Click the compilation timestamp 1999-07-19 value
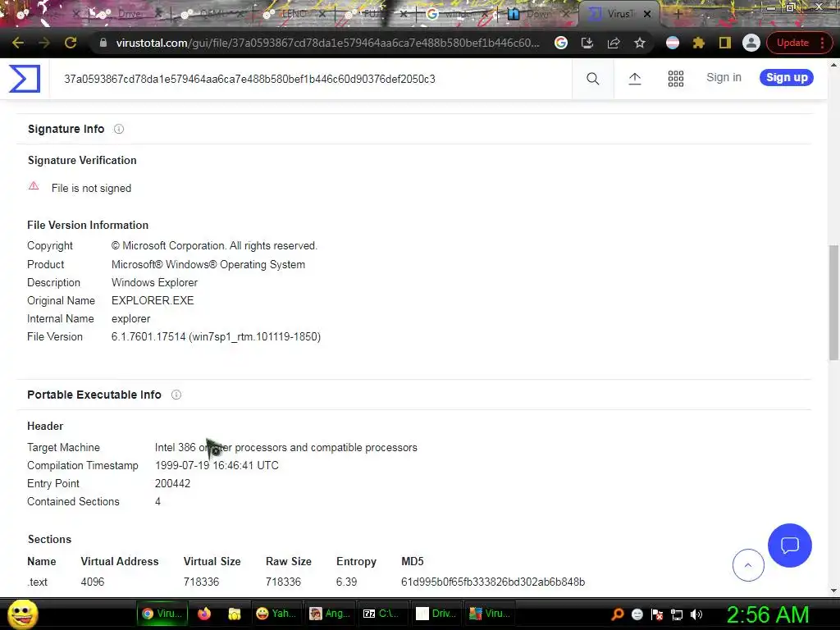Screen dimensions: 840x630 [217, 465]
